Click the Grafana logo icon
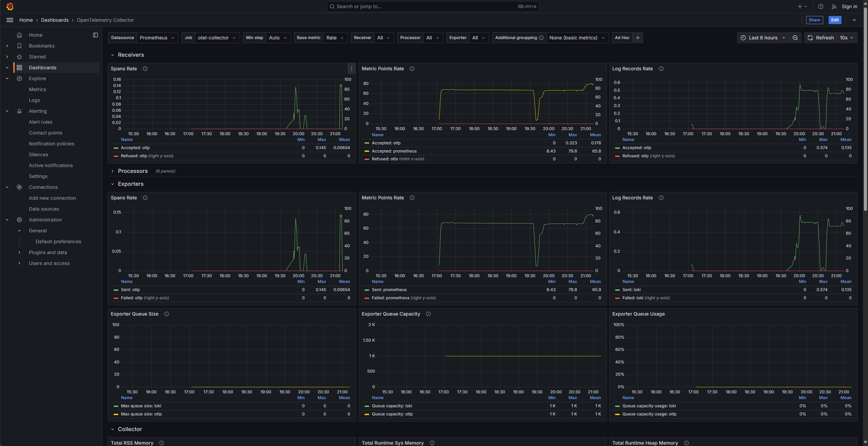868x446 pixels. (10, 6)
